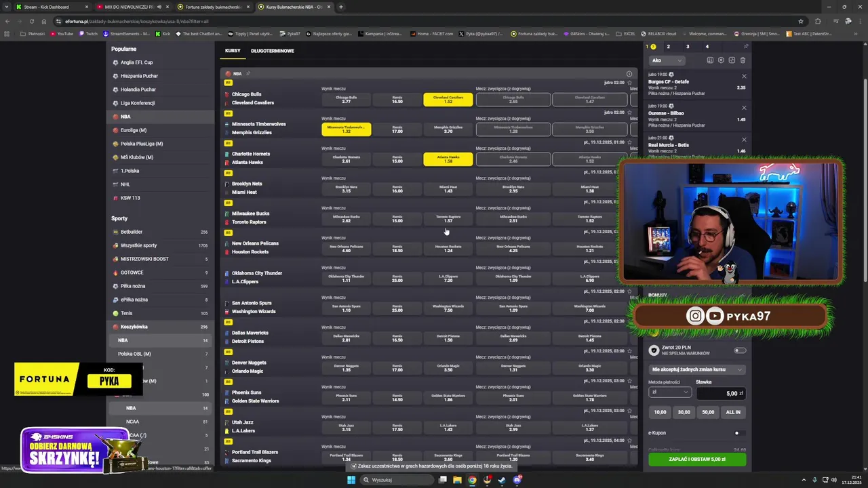Open Euroliga (M) in Popularne
This screenshot has width=868, height=488.
tap(134, 130)
